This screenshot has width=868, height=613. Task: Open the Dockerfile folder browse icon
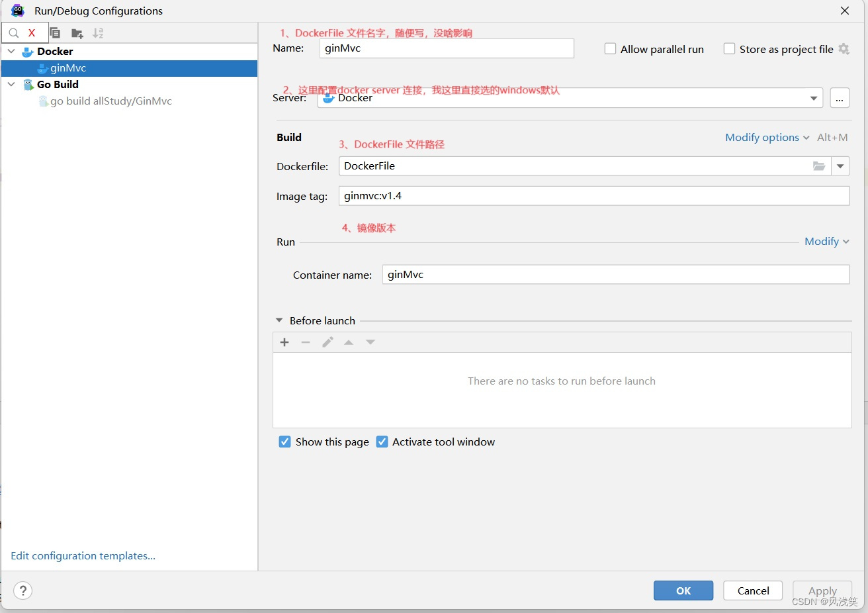819,166
